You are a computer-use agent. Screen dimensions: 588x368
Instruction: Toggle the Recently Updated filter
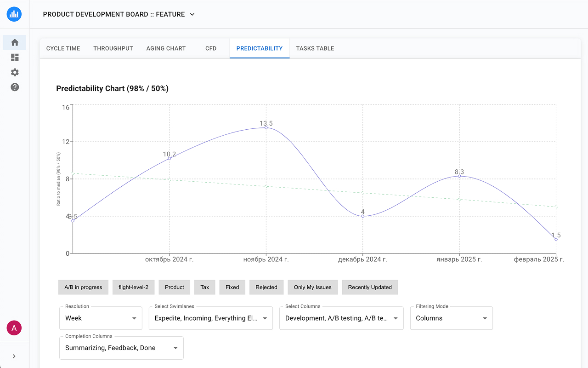tap(370, 287)
